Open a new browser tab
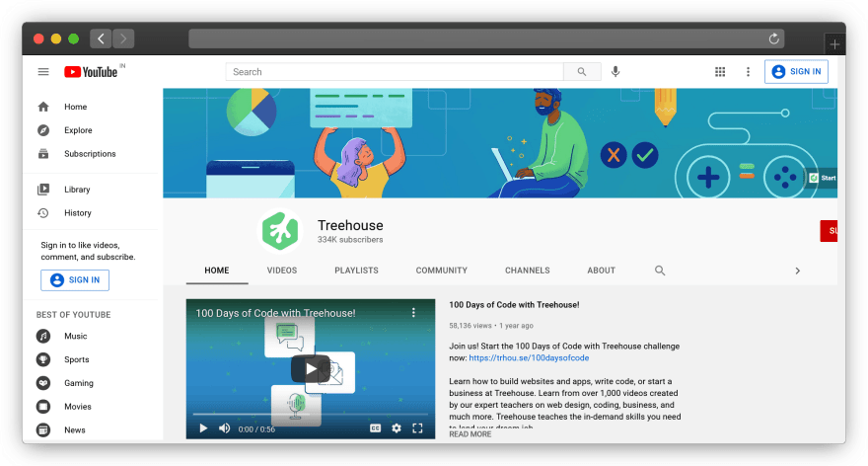This screenshot has height=466, width=868. (834, 44)
